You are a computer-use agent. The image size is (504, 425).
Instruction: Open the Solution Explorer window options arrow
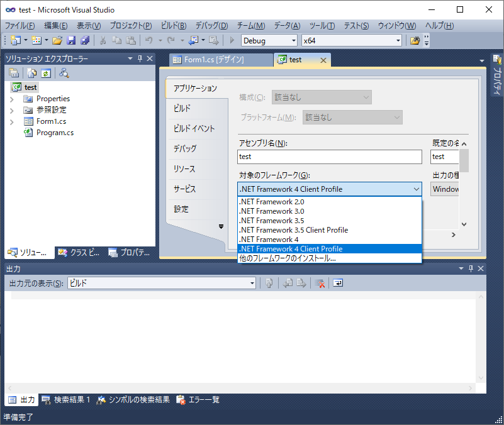[x=130, y=58]
